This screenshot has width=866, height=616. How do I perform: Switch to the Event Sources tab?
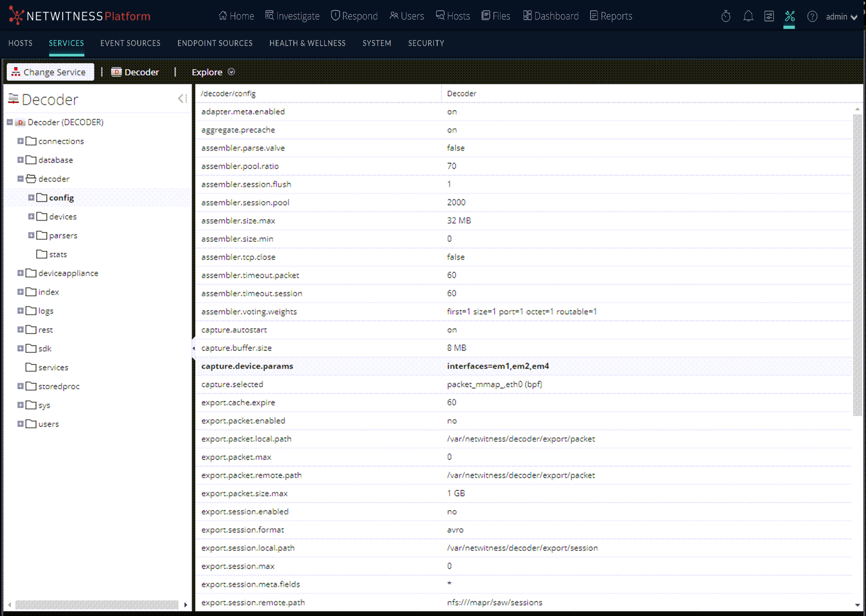(x=130, y=43)
